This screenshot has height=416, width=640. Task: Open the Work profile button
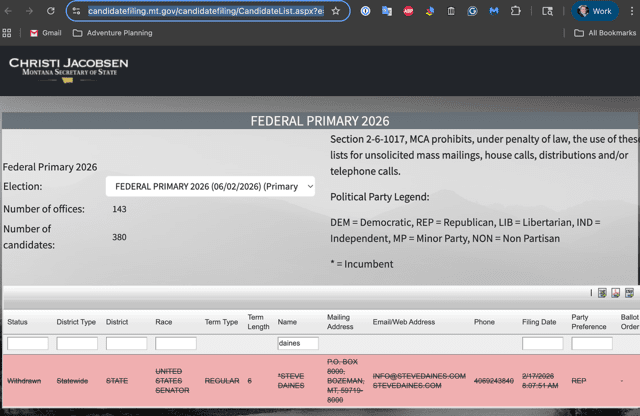tap(594, 11)
